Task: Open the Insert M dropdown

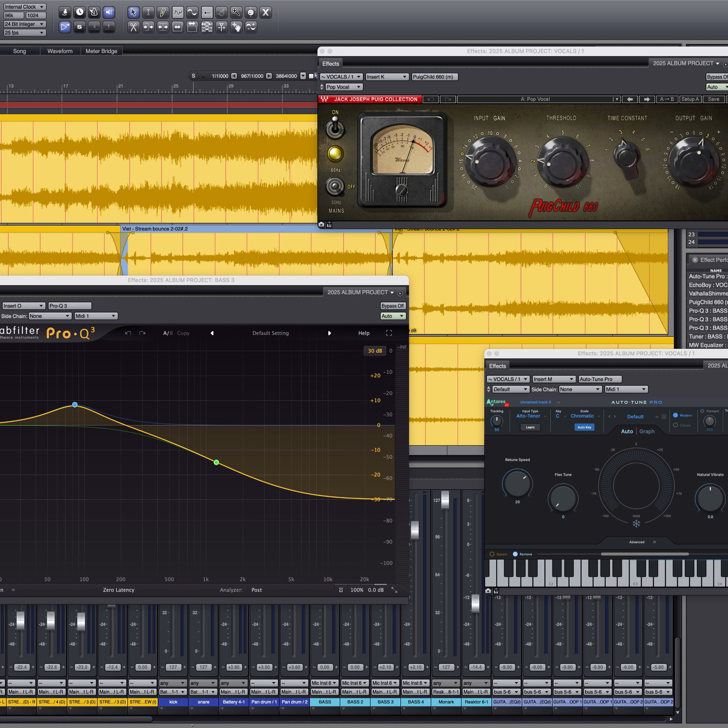Action: click(554, 379)
